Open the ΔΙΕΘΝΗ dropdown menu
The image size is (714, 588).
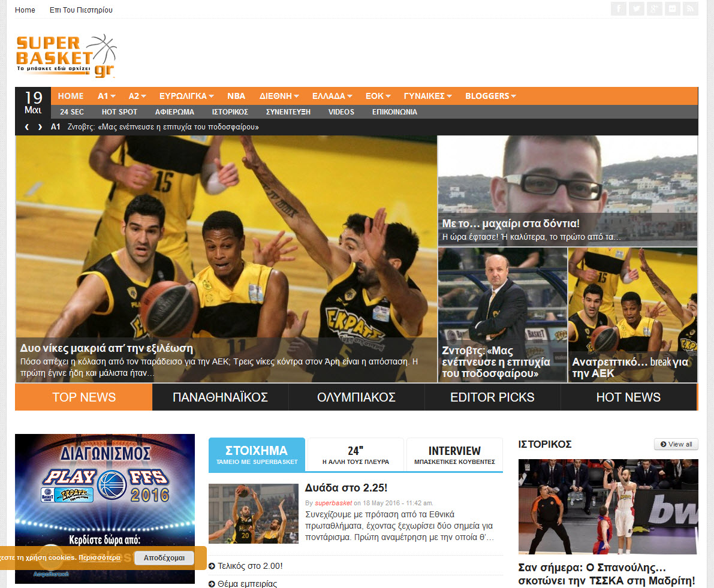(x=279, y=96)
